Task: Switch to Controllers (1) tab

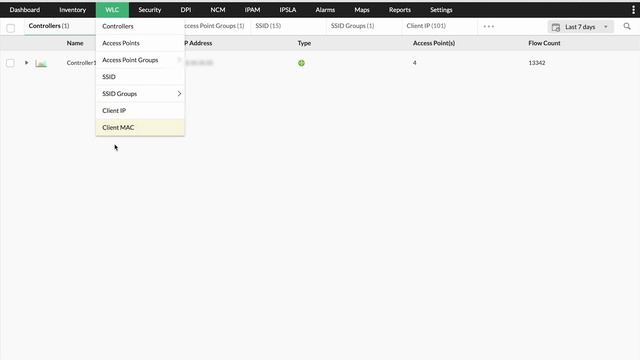Action: click(x=49, y=26)
